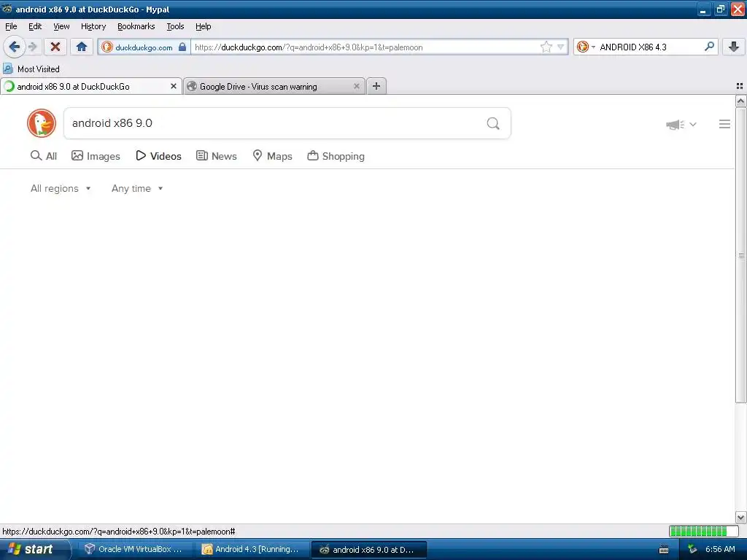Bookmark this page with the star icon
The image size is (747, 560).
(x=546, y=47)
